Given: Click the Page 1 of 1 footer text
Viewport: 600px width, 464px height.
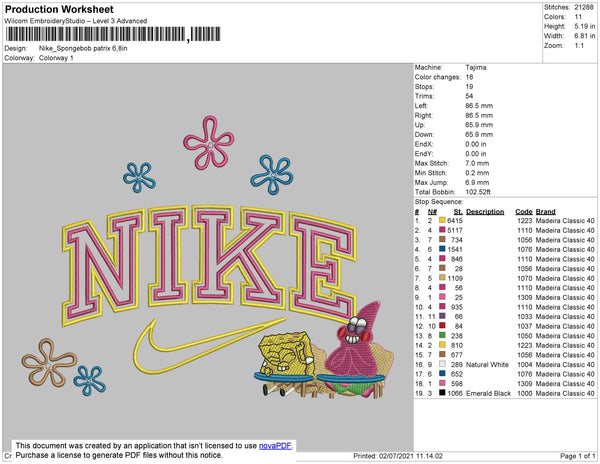Looking at the screenshot, I should pyautogui.click(x=578, y=456).
